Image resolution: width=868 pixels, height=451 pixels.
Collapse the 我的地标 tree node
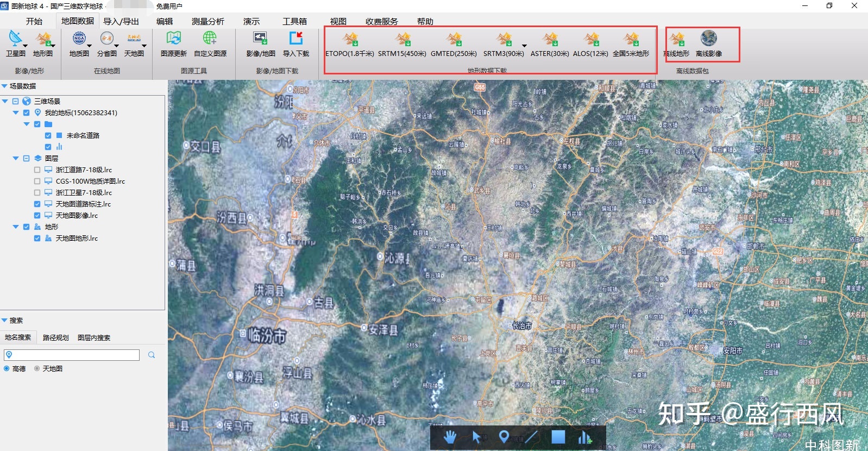click(x=16, y=112)
